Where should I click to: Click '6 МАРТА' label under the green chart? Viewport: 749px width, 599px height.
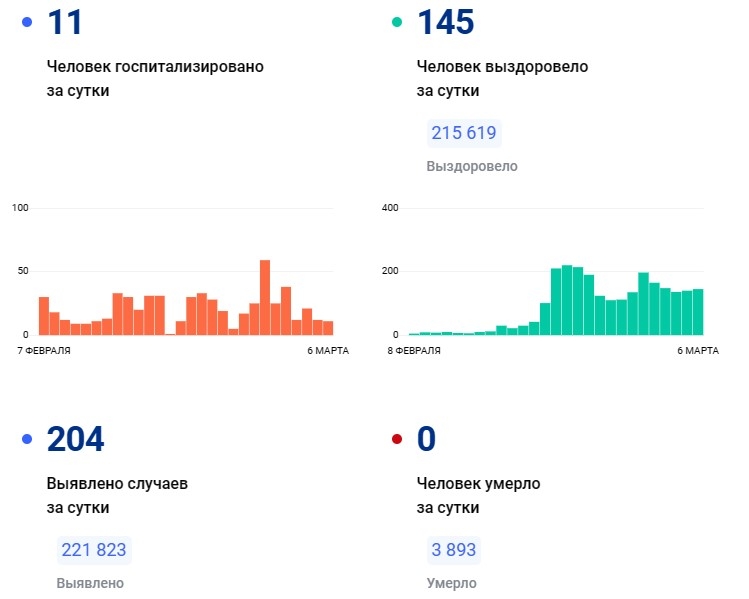click(697, 351)
